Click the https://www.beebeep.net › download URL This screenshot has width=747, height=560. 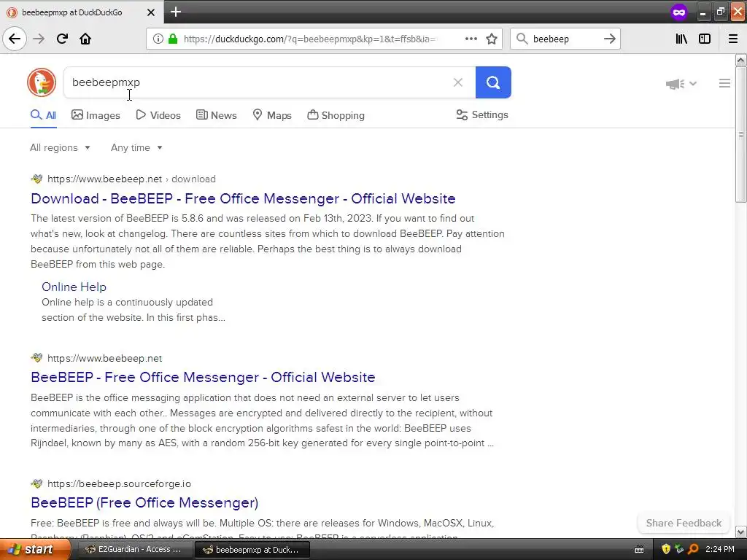click(x=131, y=179)
